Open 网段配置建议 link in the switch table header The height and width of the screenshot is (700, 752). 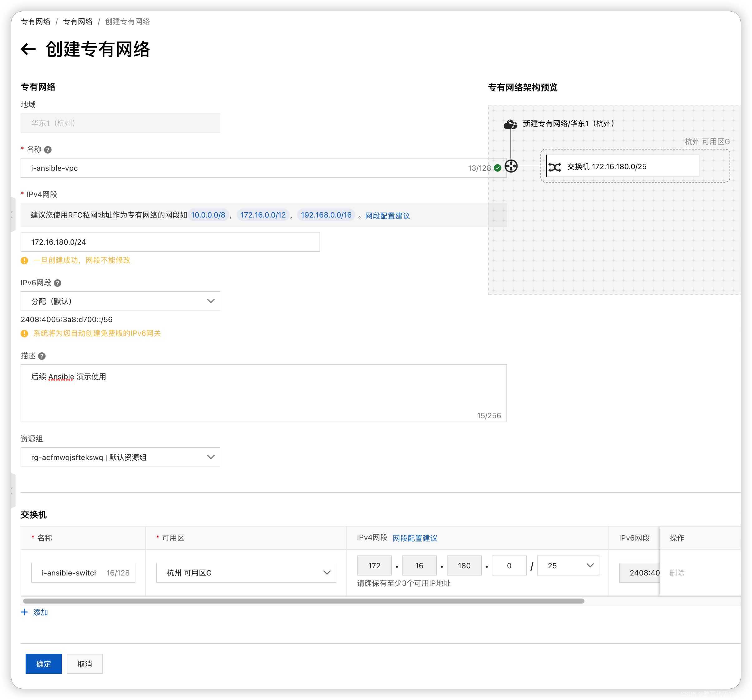[415, 538]
